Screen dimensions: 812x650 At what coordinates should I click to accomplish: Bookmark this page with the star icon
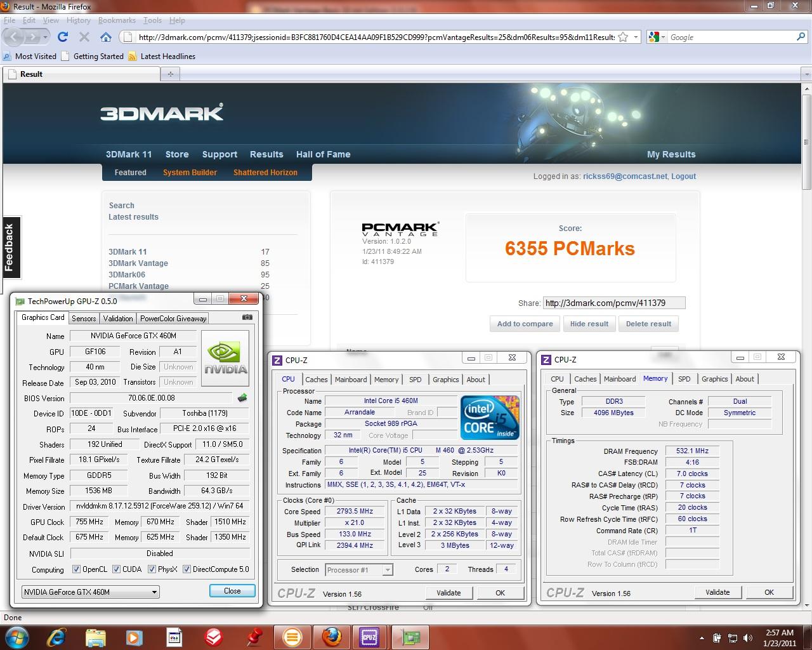point(623,37)
